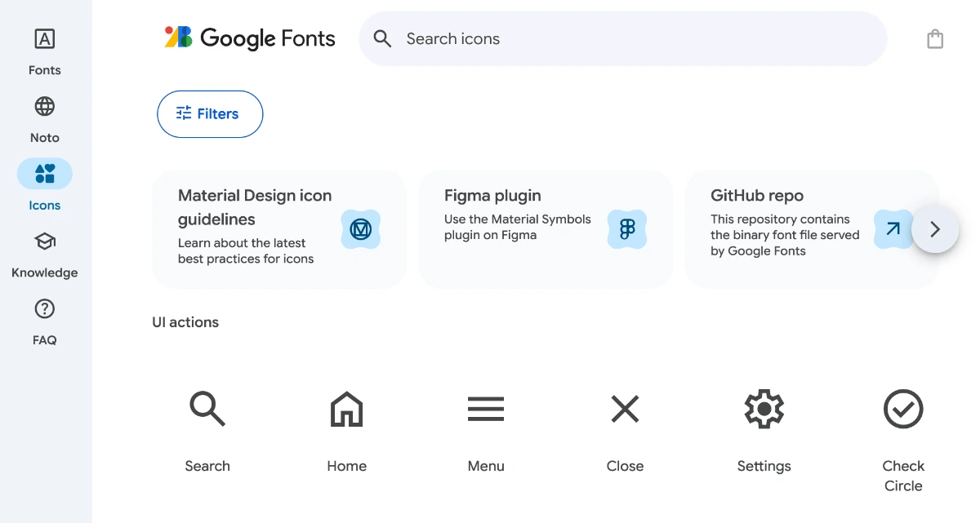Show next cards with the chevron arrow
The width and height of the screenshot is (980, 523).
(x=935, y=229)
